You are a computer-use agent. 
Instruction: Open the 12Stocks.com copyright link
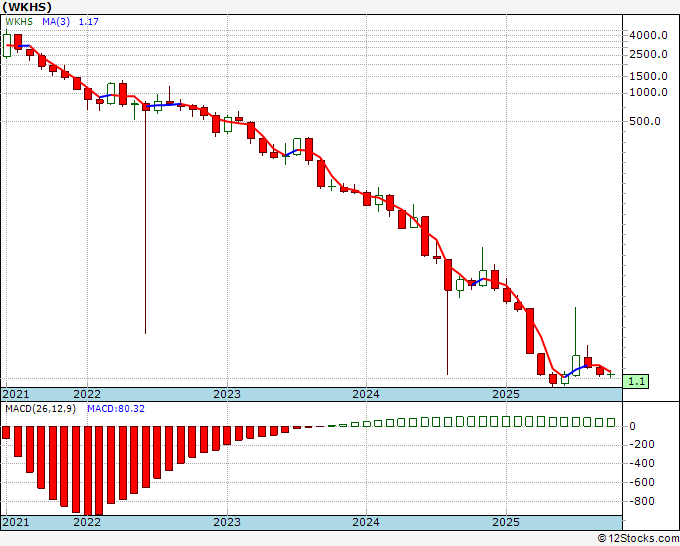tap(638, 539)
